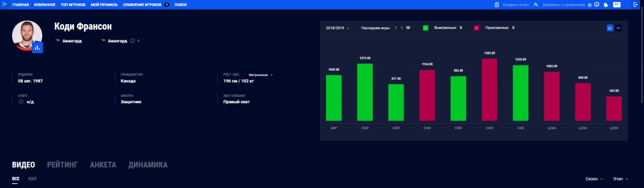Open the chat message icon in header
The image size is (644, 188).
pos(597,5)
